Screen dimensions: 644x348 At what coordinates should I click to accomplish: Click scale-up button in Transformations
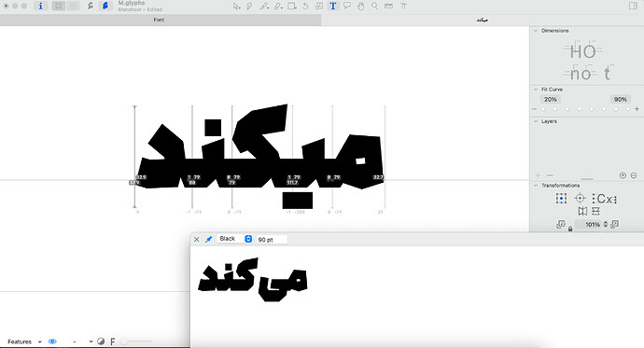615,224
